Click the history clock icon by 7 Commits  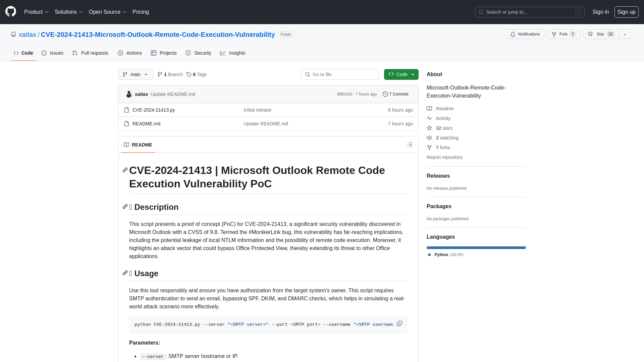[385, 94]
